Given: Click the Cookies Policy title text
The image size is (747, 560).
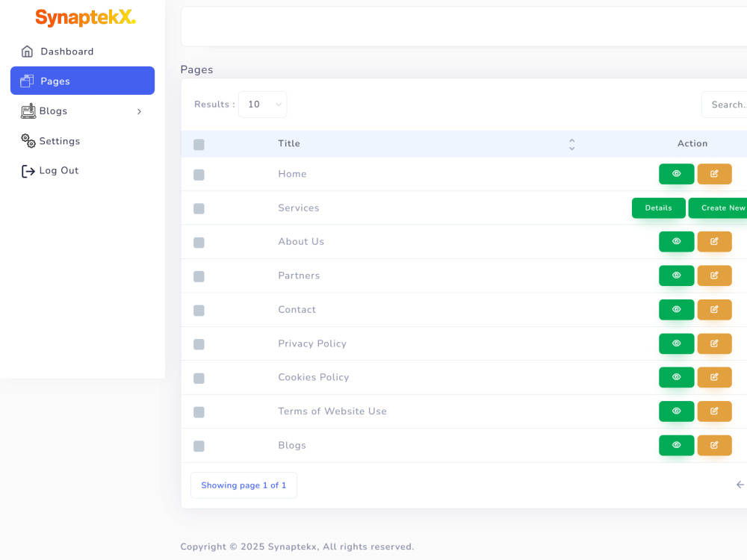Looking at the screenshot, I should pyautogui.click(x=314, y=377).
